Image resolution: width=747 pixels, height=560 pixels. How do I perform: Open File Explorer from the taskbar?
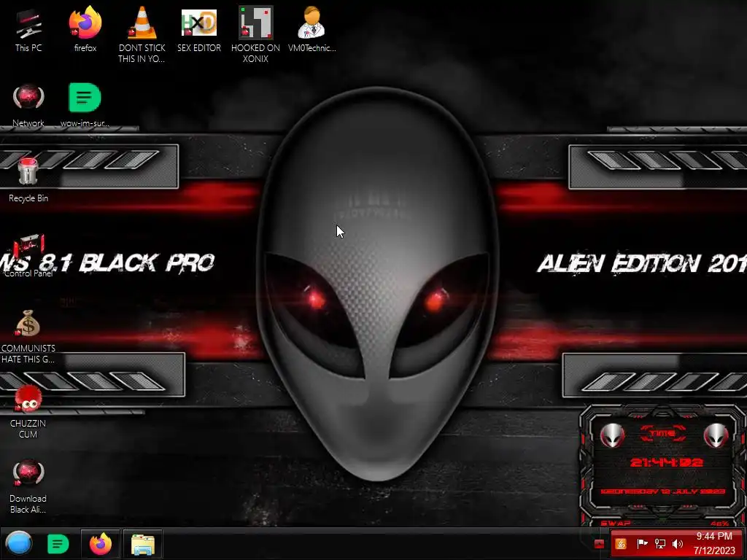point(143,544)
